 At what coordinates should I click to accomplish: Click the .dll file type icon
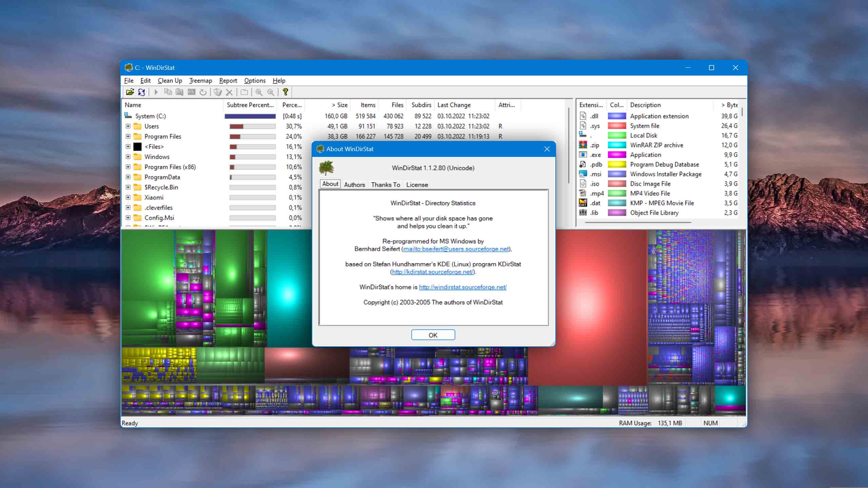tap(583, 116)
